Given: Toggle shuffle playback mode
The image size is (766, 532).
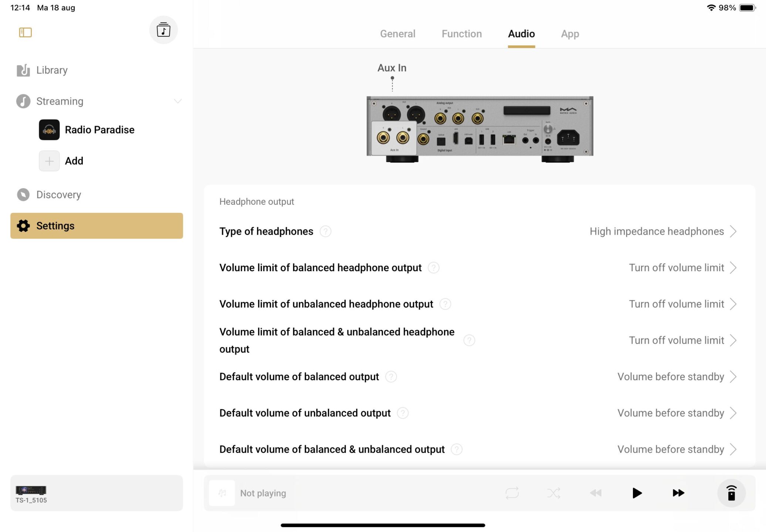Looking at the screenshot, I should [553, 493].
